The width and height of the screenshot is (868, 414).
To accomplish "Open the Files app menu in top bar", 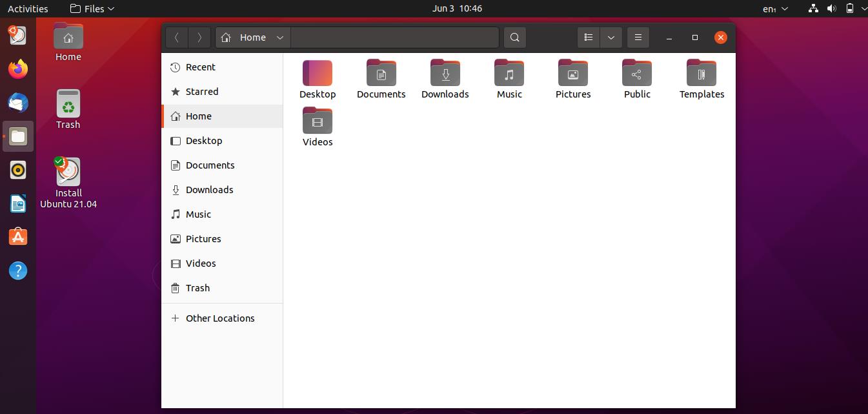I will [x=92, y=8].
